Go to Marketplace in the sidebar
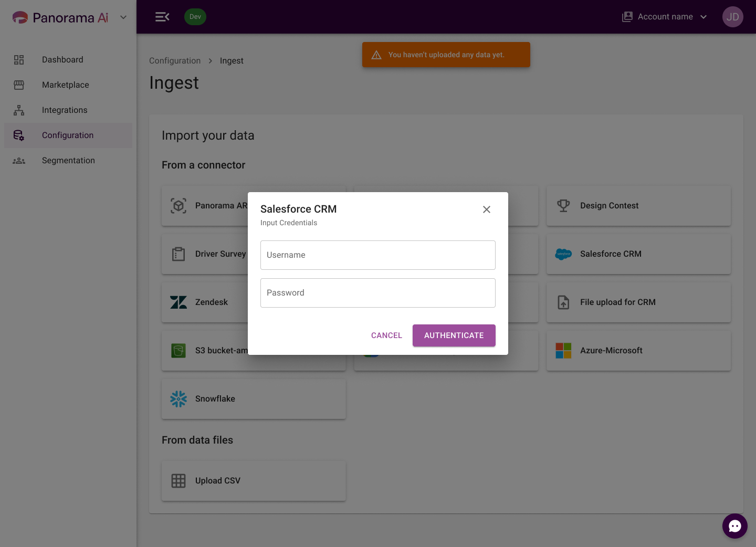Image resolution: width=756 pixels, height=547 pixels. point(68,85)
